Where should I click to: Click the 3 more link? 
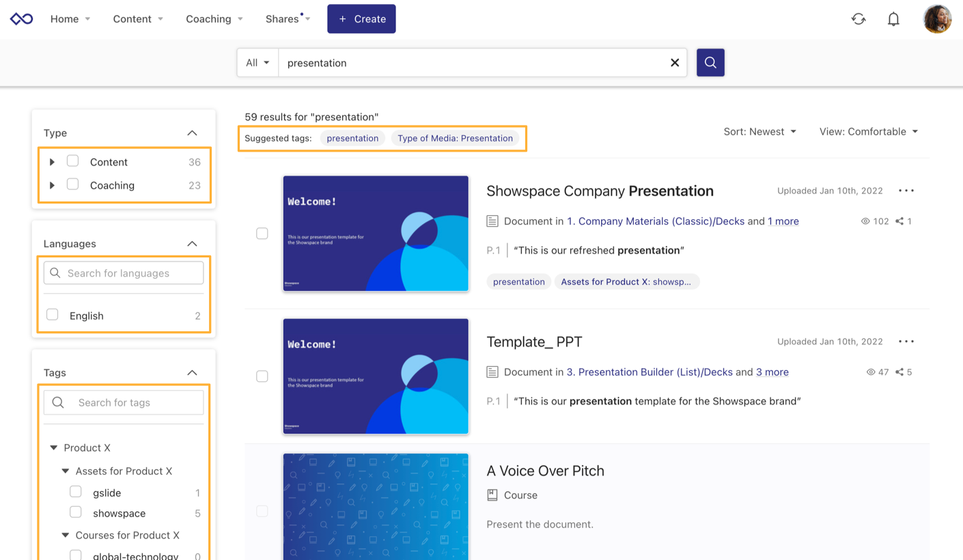point(772,372)
